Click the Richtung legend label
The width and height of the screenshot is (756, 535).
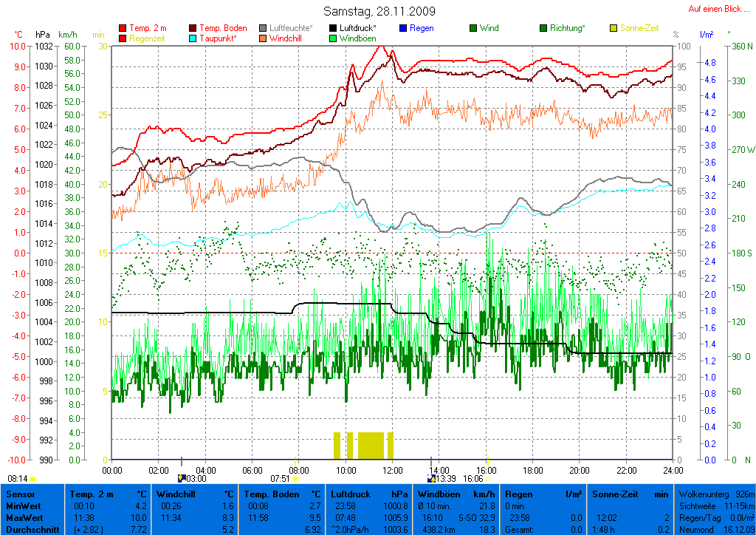click(568, 29)
